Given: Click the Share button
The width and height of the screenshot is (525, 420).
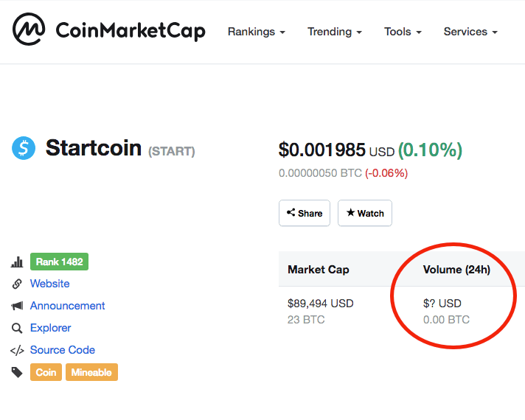Looking at the screenshot, I should point(305,213).
